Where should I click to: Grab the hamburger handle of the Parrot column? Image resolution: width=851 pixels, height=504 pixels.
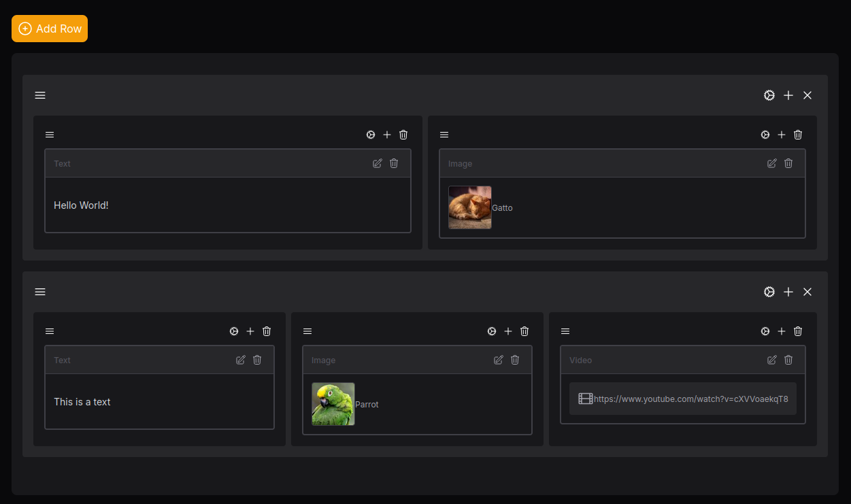(x=307, y=331)
